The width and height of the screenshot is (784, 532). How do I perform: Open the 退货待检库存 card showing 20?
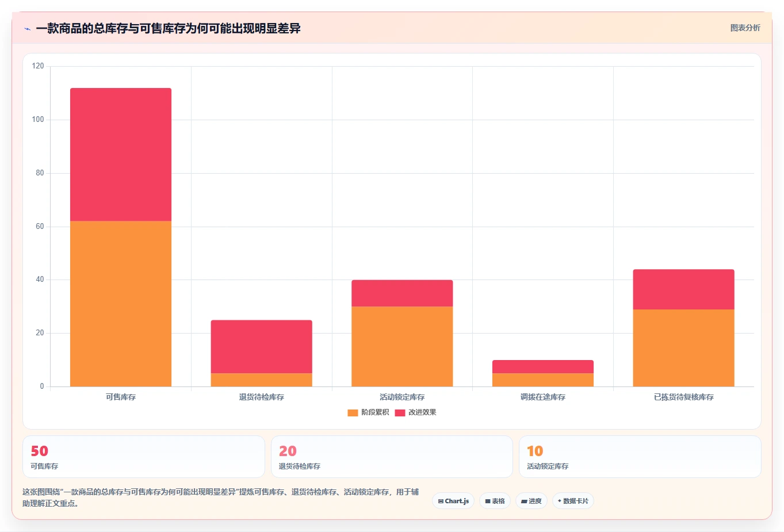392,457
